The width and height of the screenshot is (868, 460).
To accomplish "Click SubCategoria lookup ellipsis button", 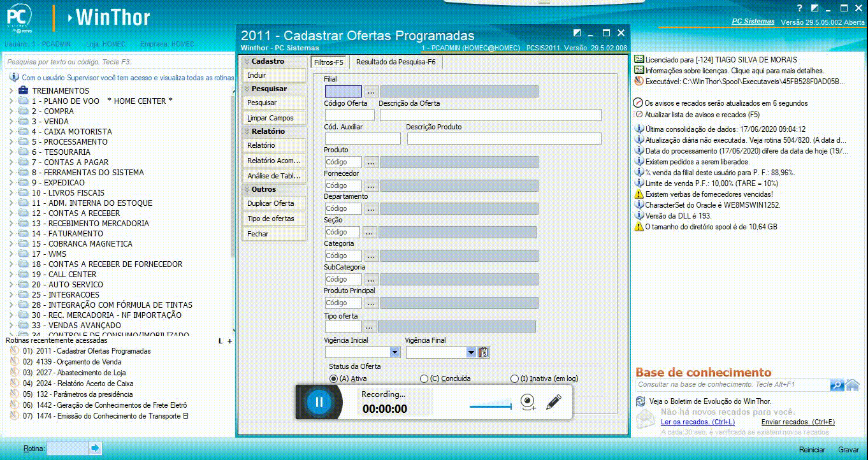I will (x=372, y=279).
